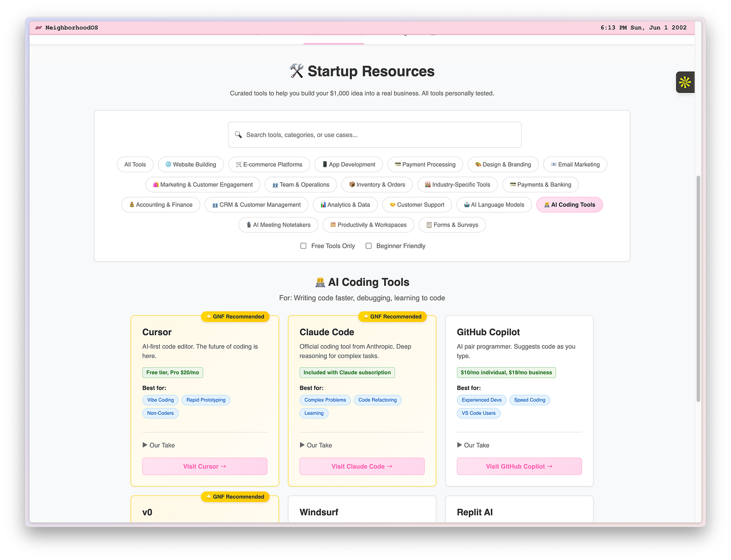This screenshot has height=560, width=731.
Task: Choose Payments & Banking category
Action: pos(541,184)
